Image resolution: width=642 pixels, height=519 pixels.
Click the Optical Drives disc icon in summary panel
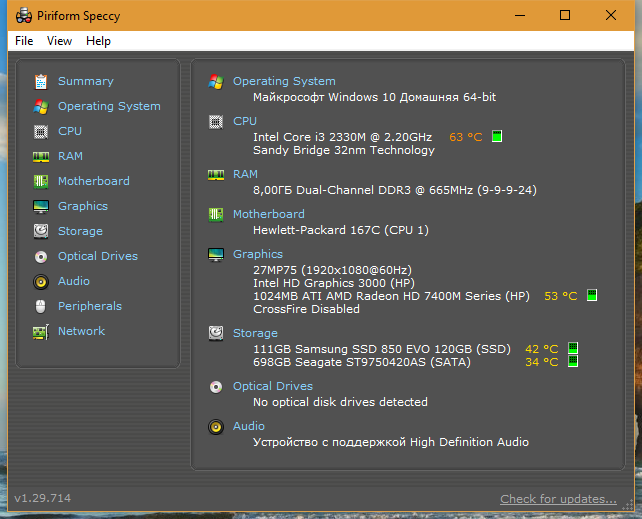pyautogui.click(x=216, y=387)
